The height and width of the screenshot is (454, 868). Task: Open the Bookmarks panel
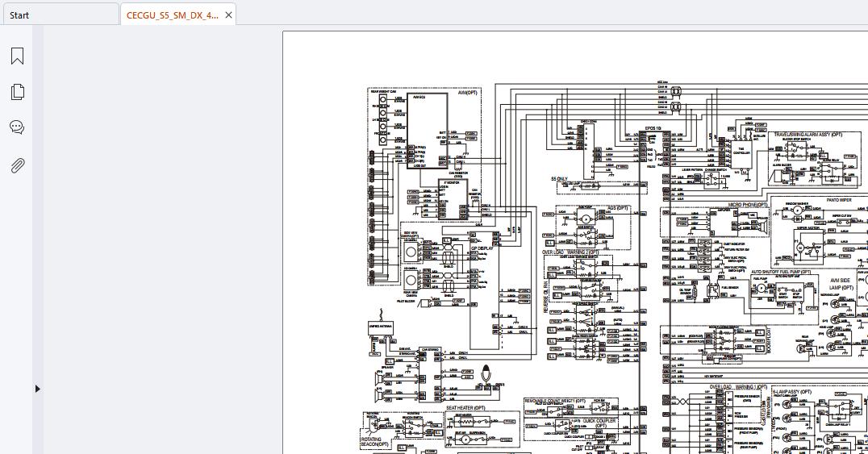(x=17, y=56)
